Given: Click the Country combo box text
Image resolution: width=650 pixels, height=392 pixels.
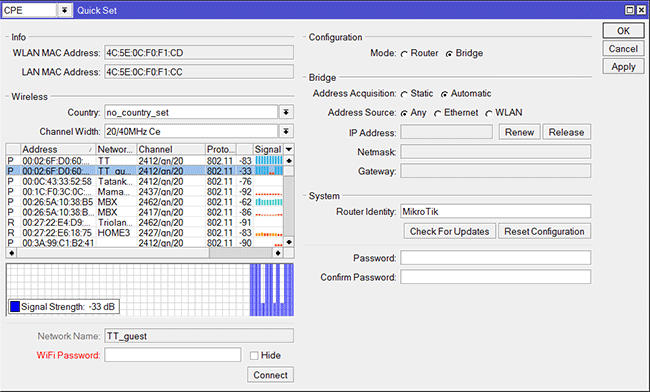Looking at the screenshot, I should click(191, 112).
